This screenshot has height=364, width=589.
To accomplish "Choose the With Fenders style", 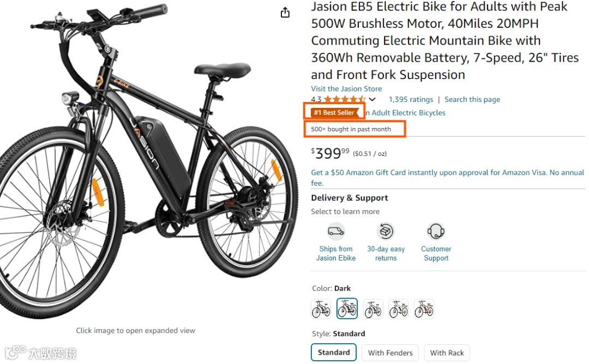I will click(x=390, y=353).
